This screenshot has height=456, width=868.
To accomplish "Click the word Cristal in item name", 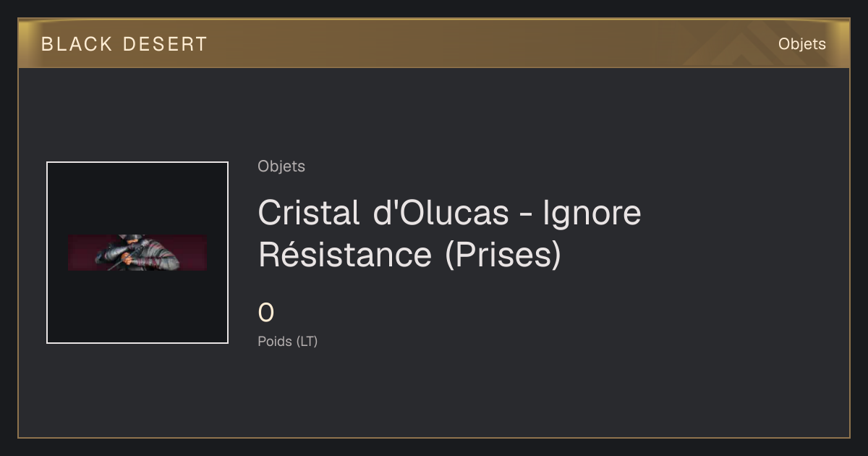I will 309,213.
